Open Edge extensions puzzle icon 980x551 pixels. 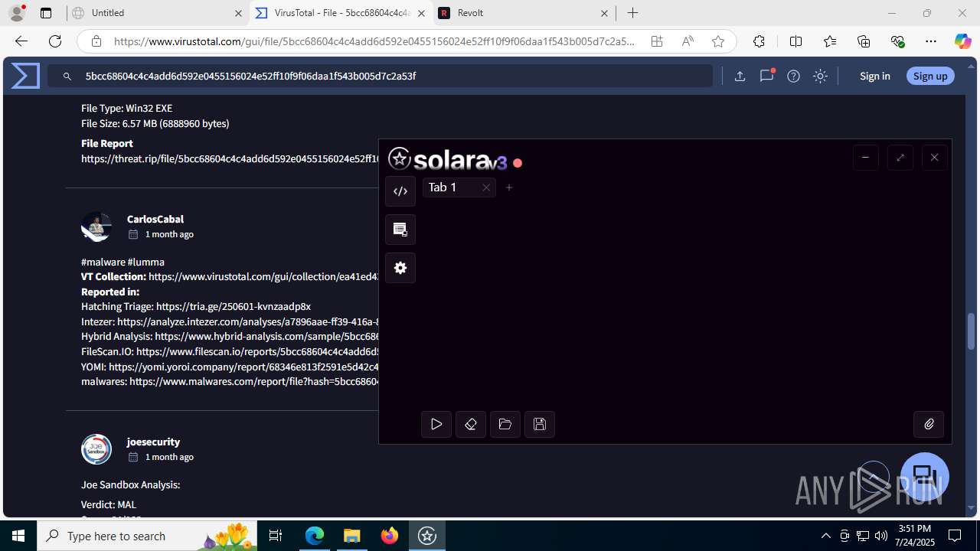click(759, 41)
